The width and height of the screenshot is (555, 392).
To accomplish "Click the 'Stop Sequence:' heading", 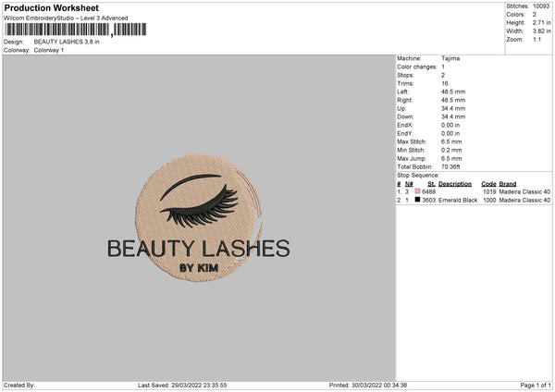I will tap(418, 175).
